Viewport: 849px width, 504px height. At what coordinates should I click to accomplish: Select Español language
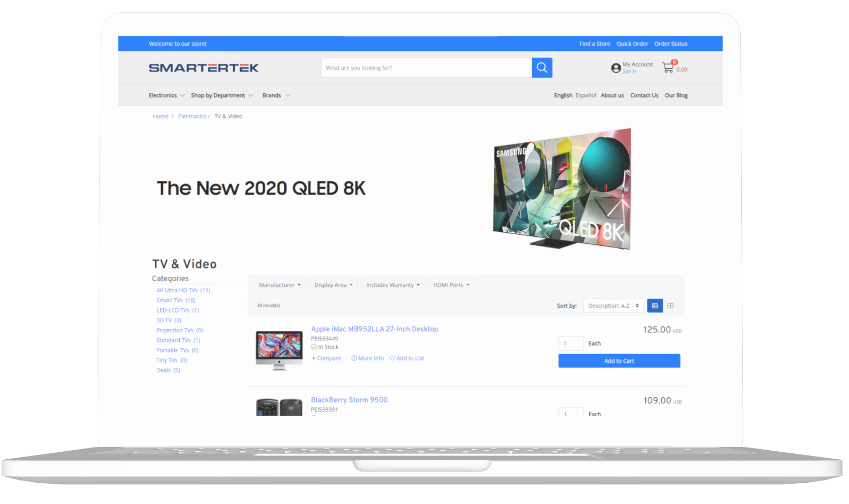pyautogui.click(x=586, y=95)
